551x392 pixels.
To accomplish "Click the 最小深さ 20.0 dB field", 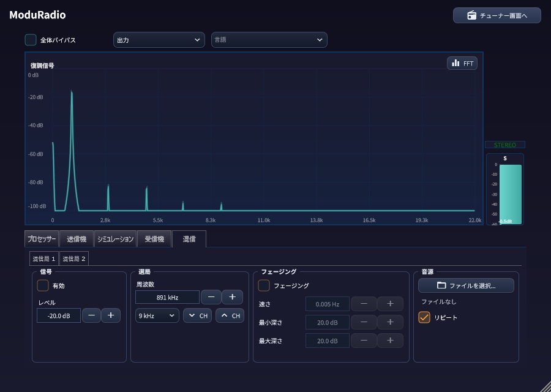I will coord(328,322).
